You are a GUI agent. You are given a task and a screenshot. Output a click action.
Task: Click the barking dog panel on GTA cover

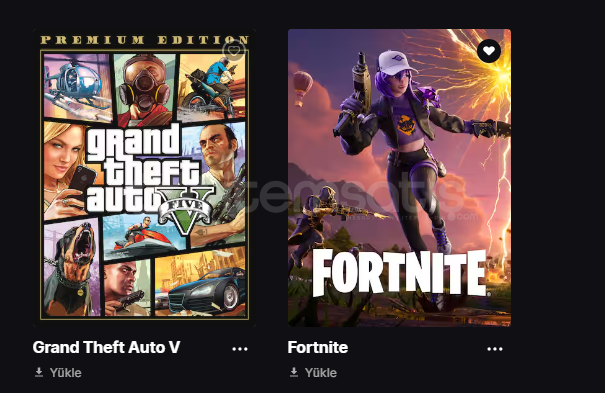click(72, 267)
